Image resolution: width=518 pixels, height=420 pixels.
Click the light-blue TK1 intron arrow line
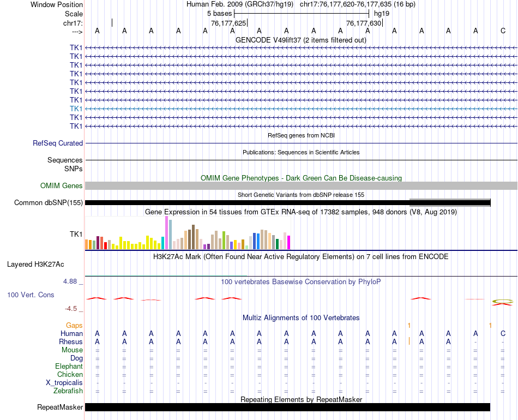tap(301, 109)
